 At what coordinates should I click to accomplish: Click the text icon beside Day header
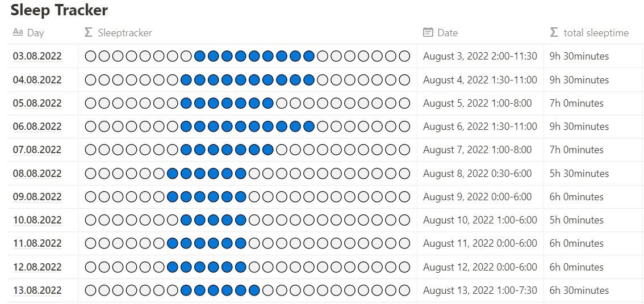[18, 33]
